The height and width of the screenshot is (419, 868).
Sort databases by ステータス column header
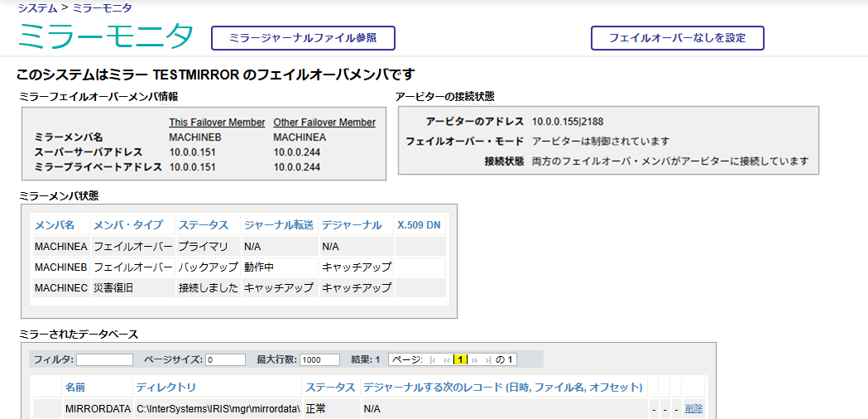[x=330, y=388]
